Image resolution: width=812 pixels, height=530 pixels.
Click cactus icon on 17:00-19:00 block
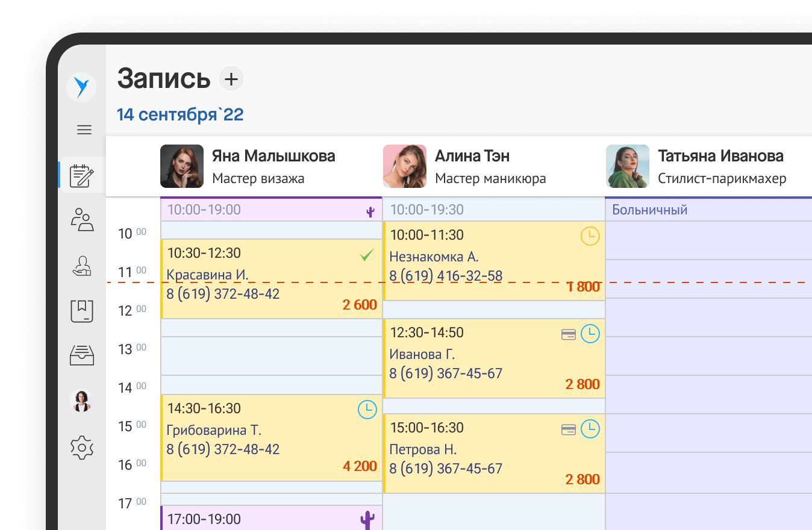[367, 519]
